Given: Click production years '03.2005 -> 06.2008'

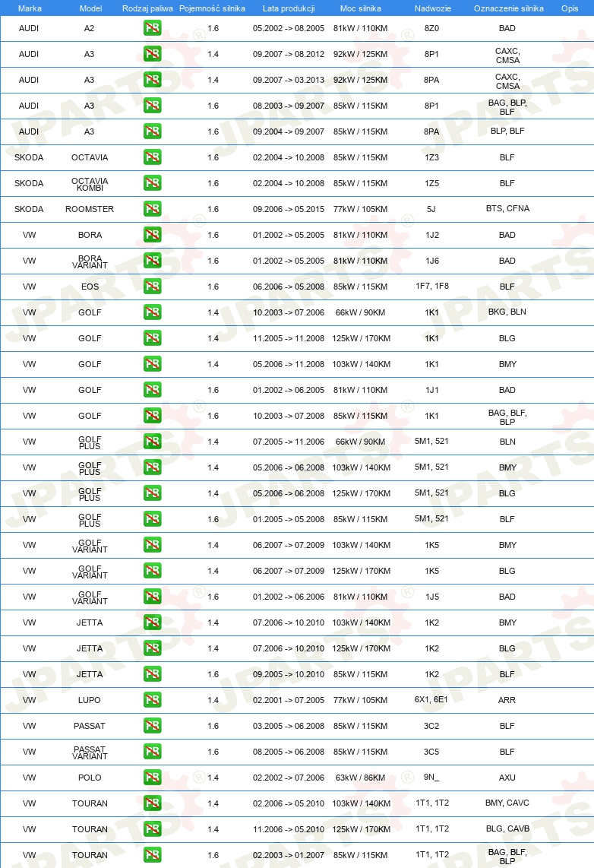Looking at the screenshot, I should tap(289, 726).
